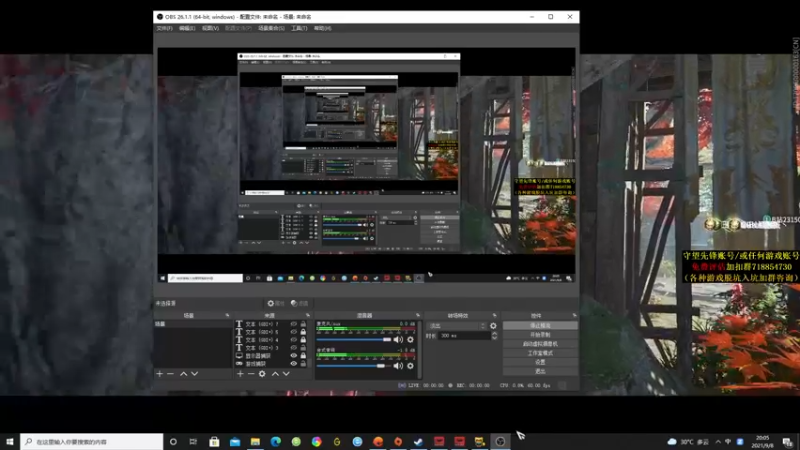
Task: Open 设置 in the Controls panel
Action: [x=540, y=362]
